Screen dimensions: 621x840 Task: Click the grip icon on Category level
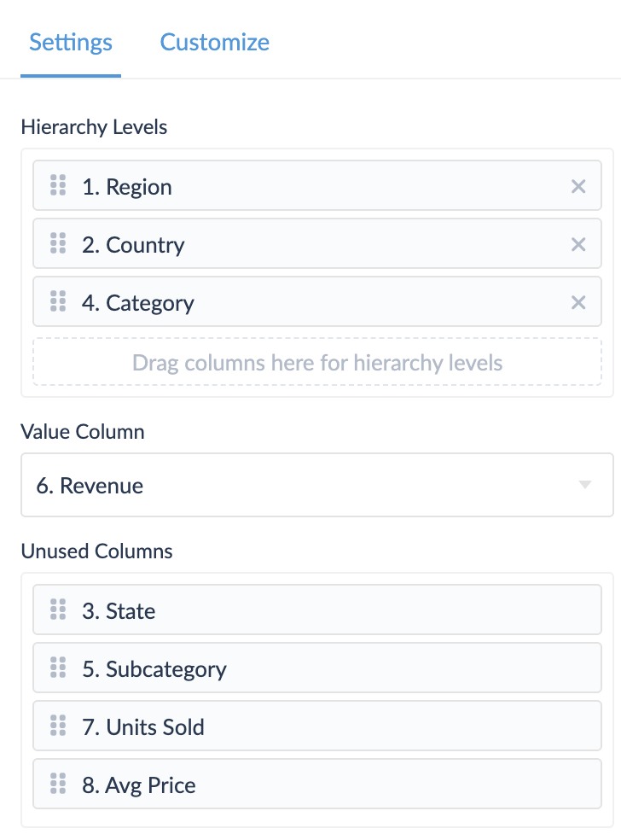(x=58, y=301)
